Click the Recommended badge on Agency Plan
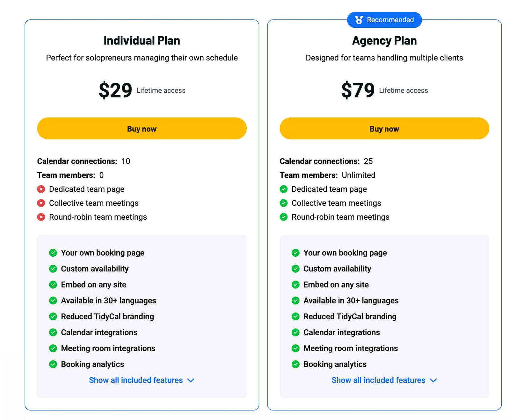Screen dimensions: 510x420 384,20
